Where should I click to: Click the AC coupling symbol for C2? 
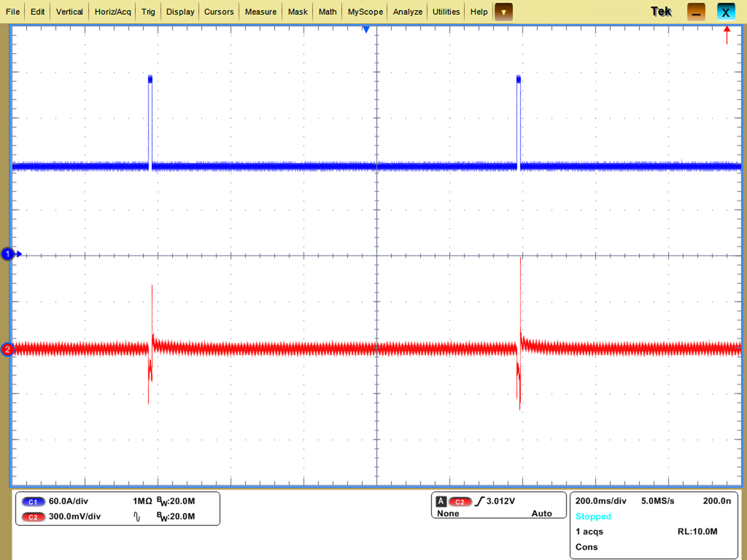pos(137,516)
